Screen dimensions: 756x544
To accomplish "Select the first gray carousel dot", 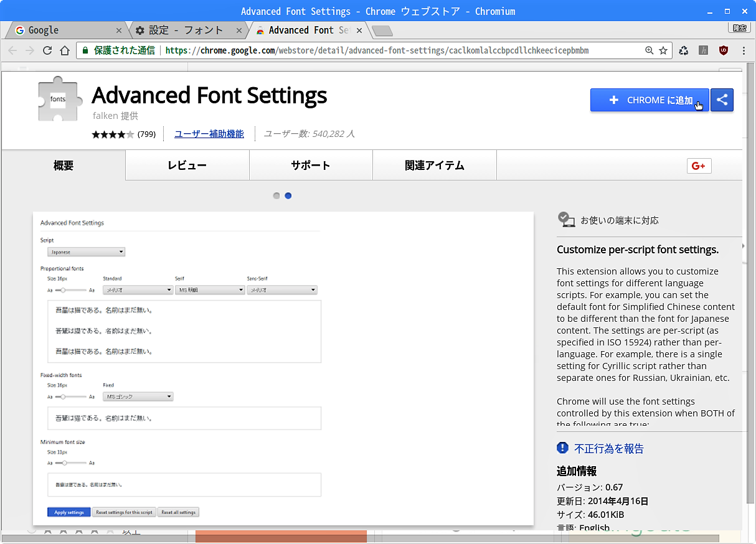I will tap(276, 195).
